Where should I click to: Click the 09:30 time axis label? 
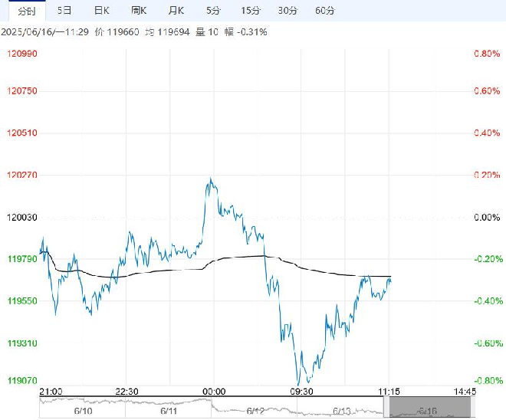click(x=301, y=392)
